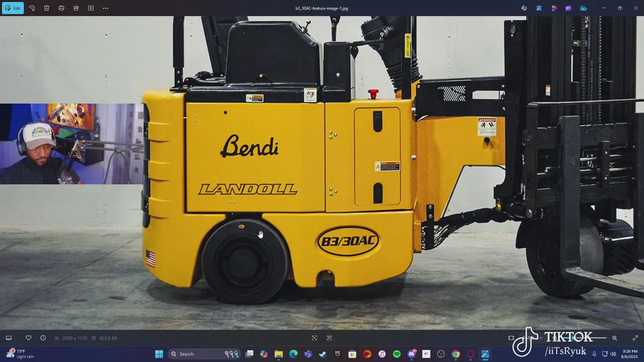Zoom in with the magnifier plus icon
This screenshot has width=644, height=362.
(614, 338)
